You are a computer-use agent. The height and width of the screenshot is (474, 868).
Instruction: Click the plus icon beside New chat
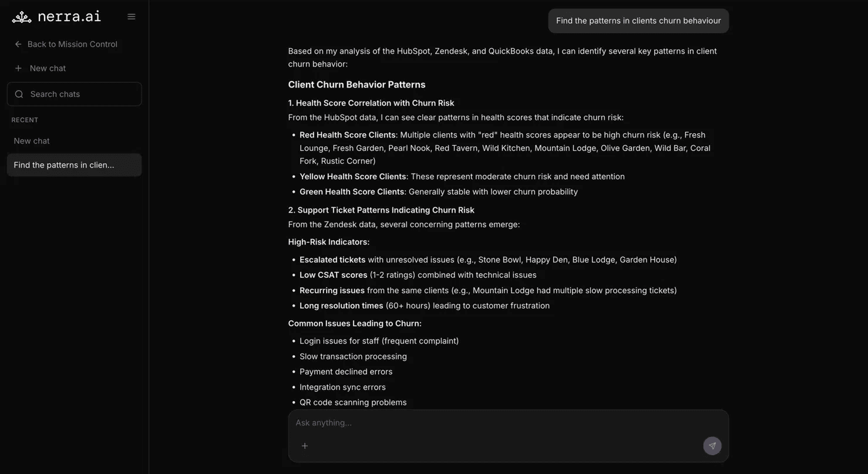click(18, 68)
